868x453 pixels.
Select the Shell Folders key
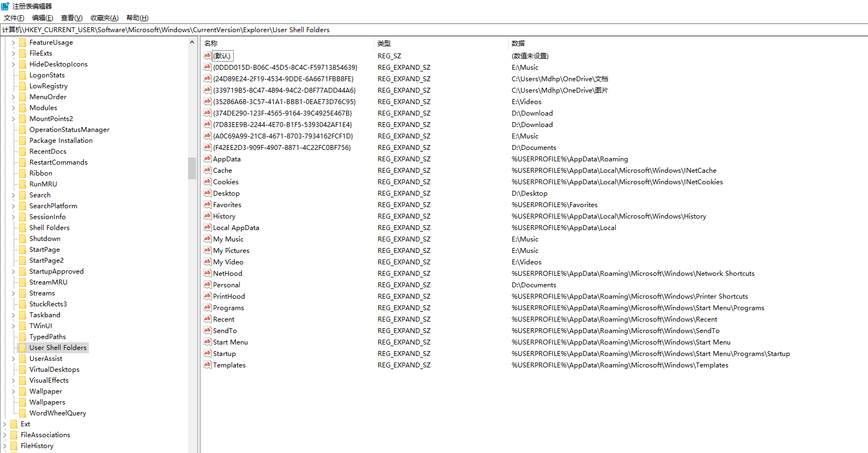[50, 227]
